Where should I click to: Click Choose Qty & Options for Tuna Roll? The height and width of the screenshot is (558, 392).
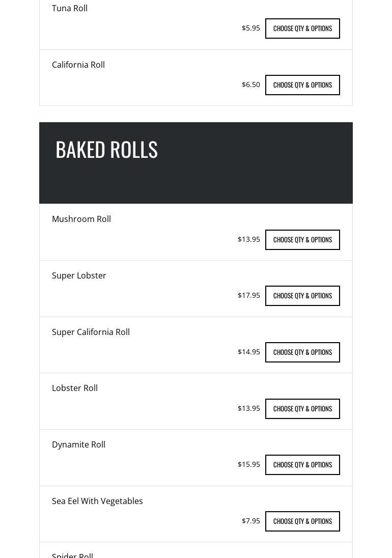(x=302, y=29)
